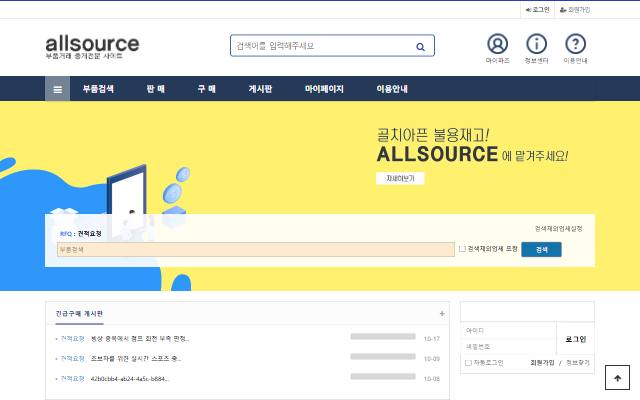Open the post titled 42b0cbb4-ab24-4a5c-b884

coord(129,378)
